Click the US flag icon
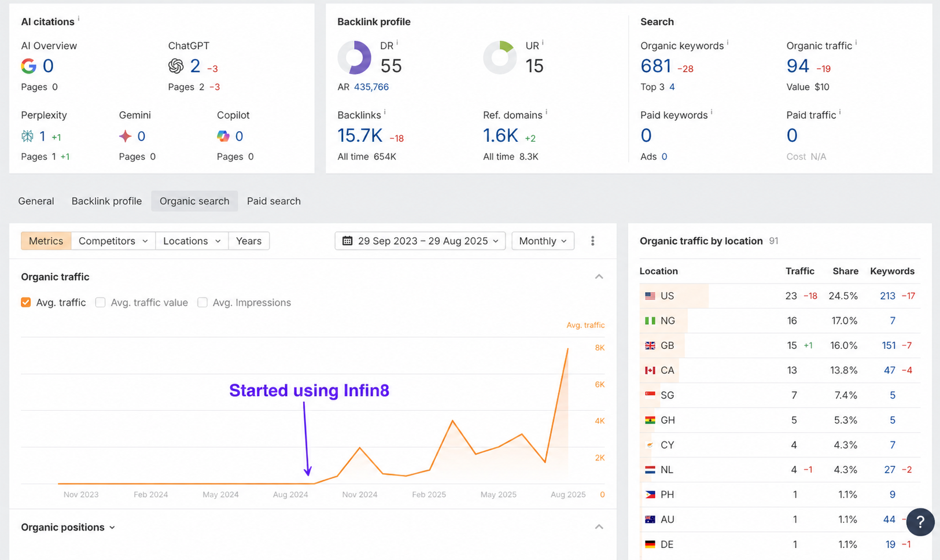Image resolution: width=940 pixels, height=560 pixels. pyautogui.click(x=650, y=296)
